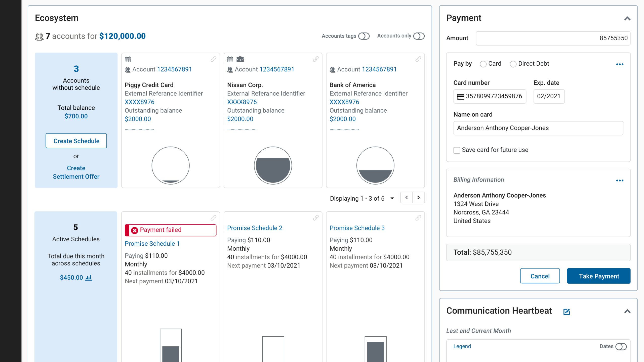Click the Amount input field
Image resolution: width=644 pixels, height=362 pixels.
(553, 38)
